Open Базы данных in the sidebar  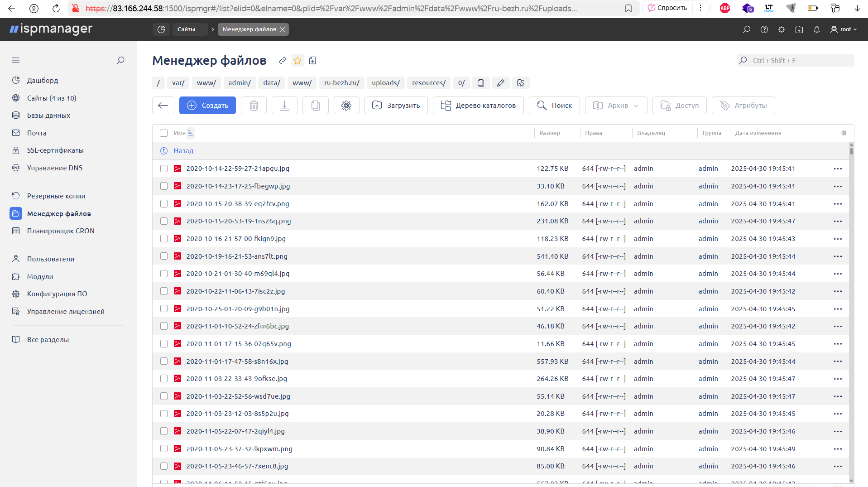48,116
